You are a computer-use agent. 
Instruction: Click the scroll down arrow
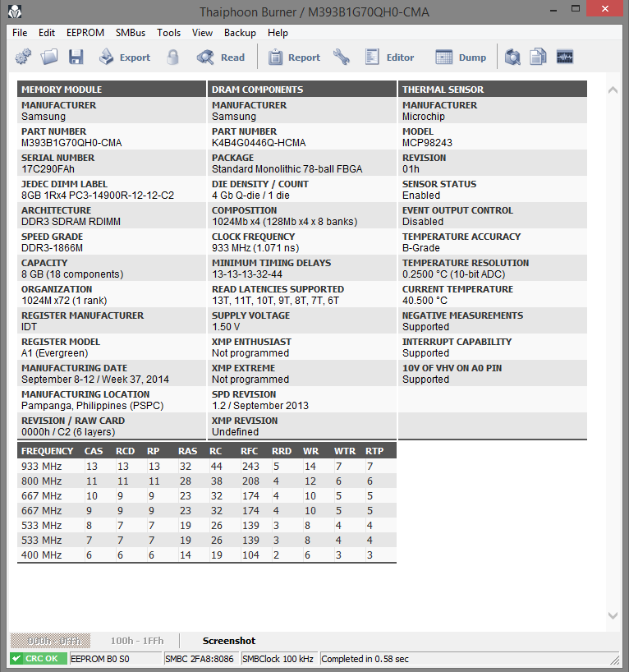tap(613, 615)
